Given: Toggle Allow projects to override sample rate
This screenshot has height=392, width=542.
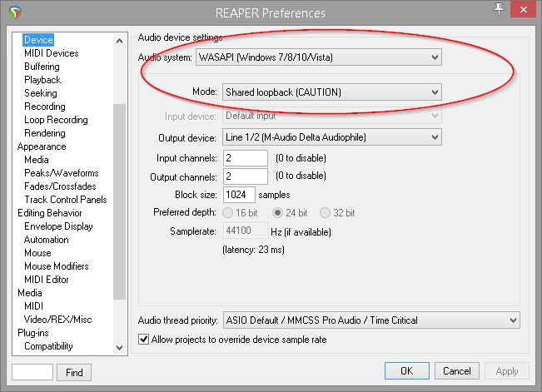Looking at the screenshot, I should pos(143,339).
